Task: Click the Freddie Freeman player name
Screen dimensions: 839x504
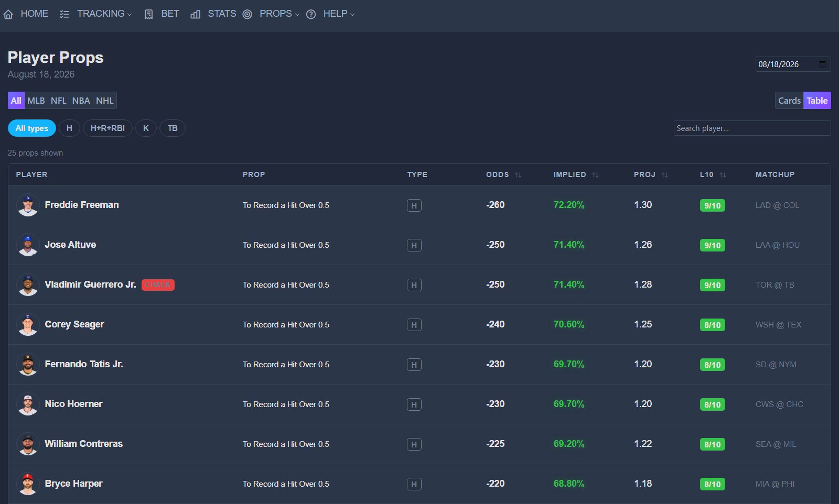Action: (82, 205)
